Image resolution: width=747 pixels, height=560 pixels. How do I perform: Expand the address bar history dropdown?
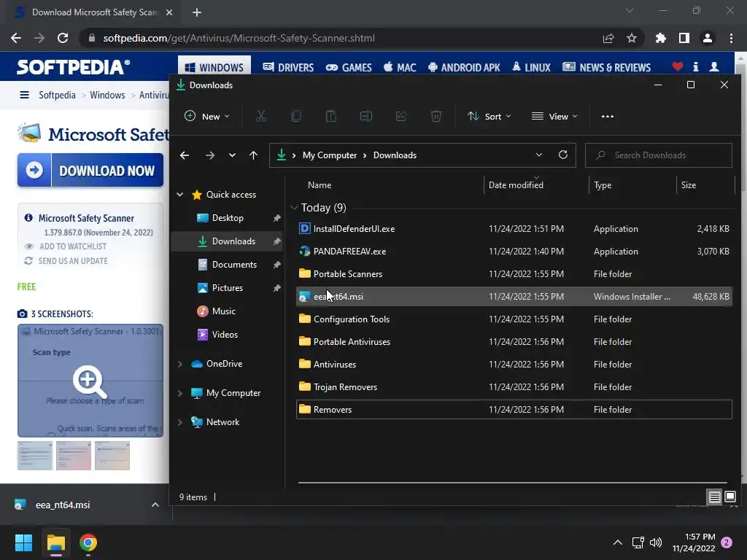539,155
